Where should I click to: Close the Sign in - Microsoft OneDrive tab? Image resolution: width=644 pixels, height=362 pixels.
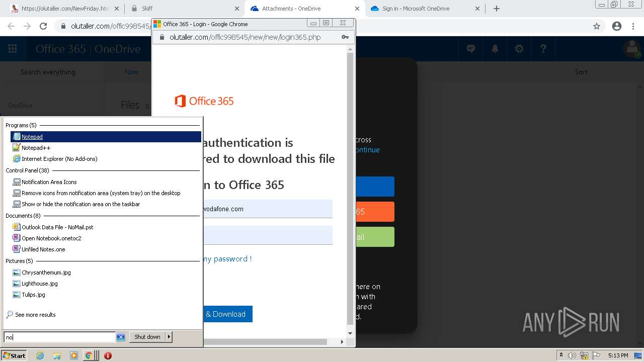coord(477,9)
